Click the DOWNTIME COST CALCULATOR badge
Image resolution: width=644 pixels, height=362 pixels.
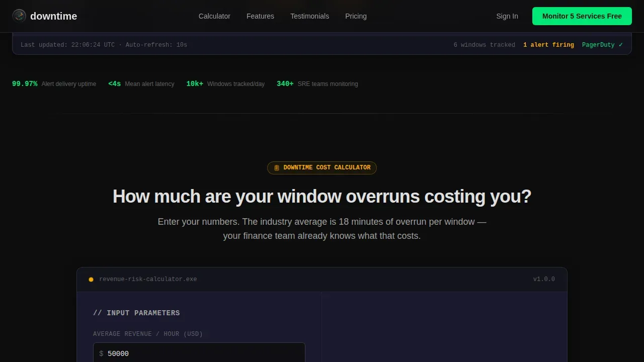(x=322, y=168)
